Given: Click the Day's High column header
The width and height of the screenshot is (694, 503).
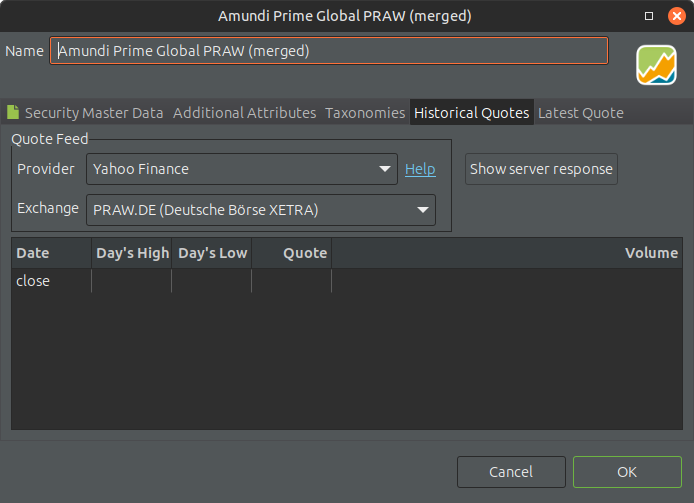Looking at the screenshot, I should pos(132,253).
